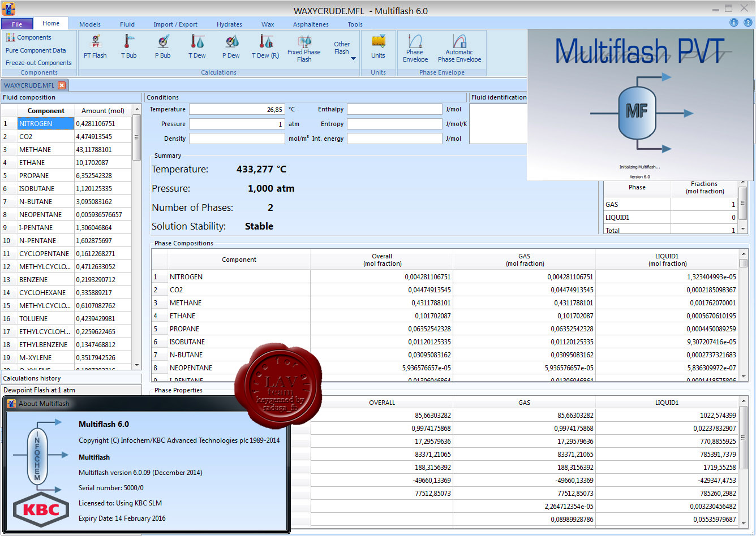Click the Pressure input field
Image resolution: width=756 pixels, height=536 pixels.
(x=237, y=124)
